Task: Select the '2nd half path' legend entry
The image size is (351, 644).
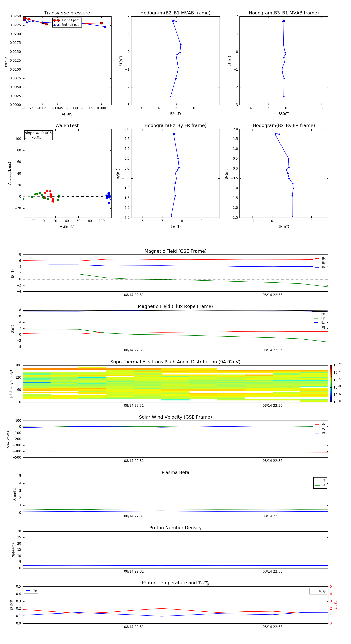Action: [x=67, y=25]
